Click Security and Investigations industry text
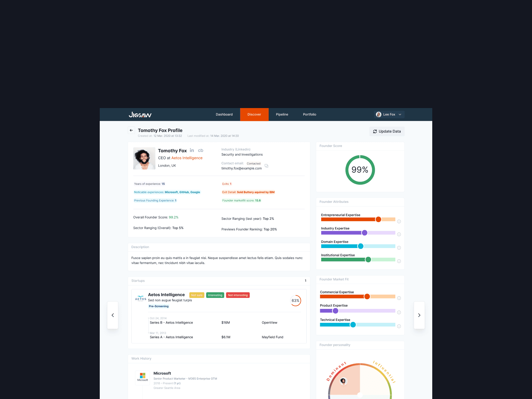The image size is (532, 399). coord(242,155)
